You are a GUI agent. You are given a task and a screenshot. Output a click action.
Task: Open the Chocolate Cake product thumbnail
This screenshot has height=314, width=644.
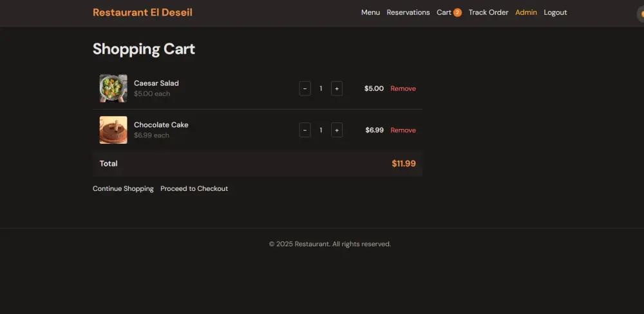pyautogui.click(x=113, y=130)
